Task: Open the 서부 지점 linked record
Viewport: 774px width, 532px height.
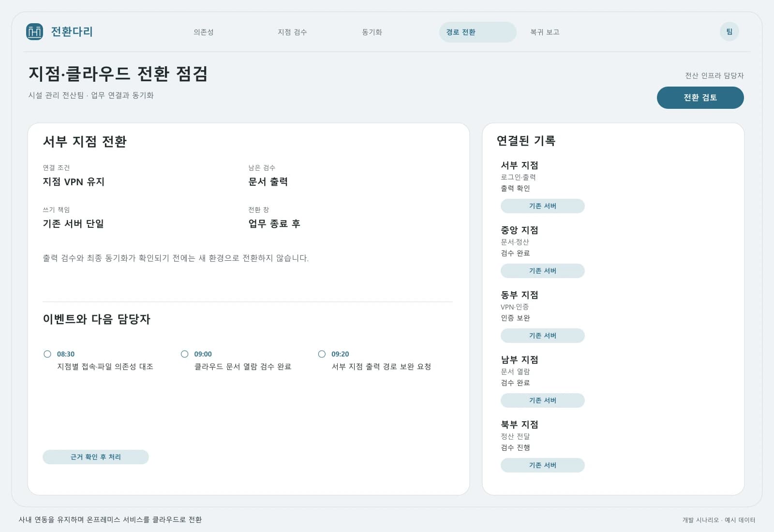Action: point(520,165)
